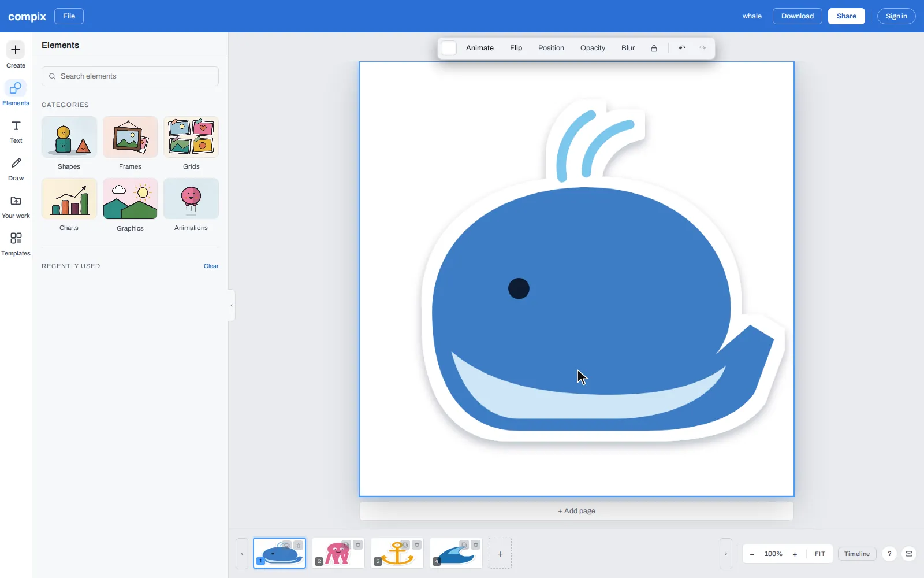This screenshot has width=924, height=578.
Task: Delete page 4 wave thumbnail
Action: 476,545
